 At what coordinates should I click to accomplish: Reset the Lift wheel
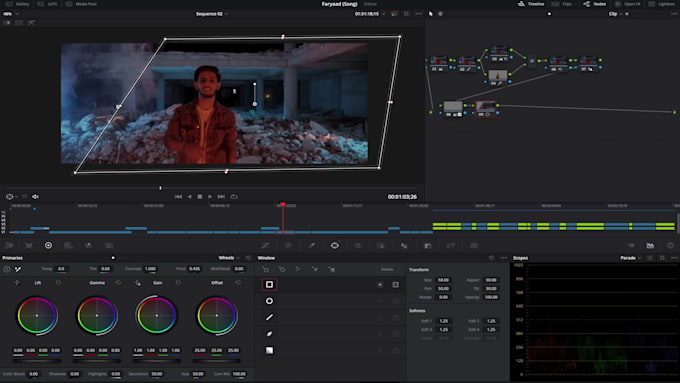(58, 283)
